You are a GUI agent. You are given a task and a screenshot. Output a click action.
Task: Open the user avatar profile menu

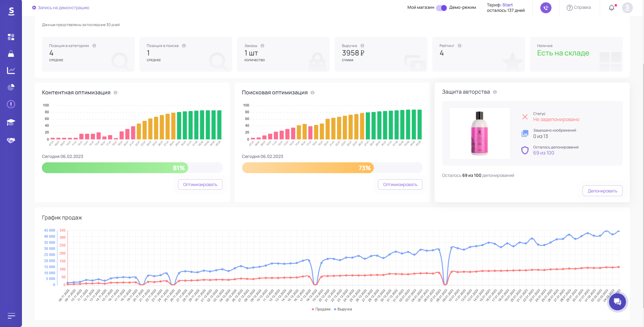pos(627,8)
